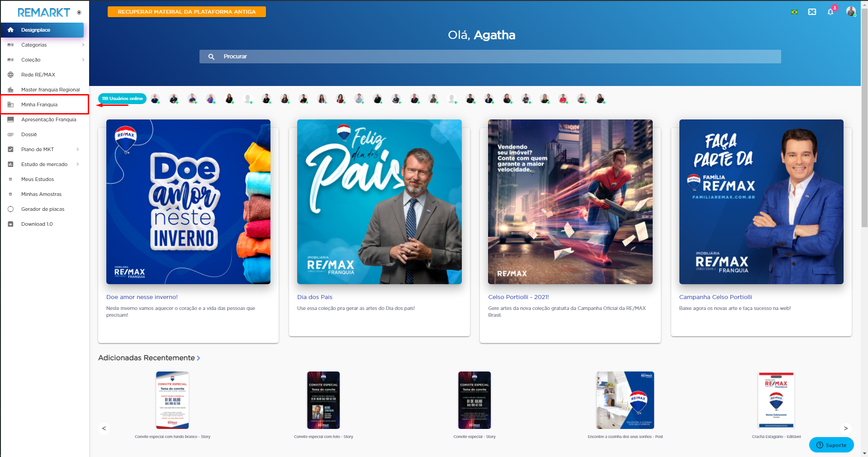
Task: Select the Rede RE/MAX globe icon
Action: pos(10,74)
